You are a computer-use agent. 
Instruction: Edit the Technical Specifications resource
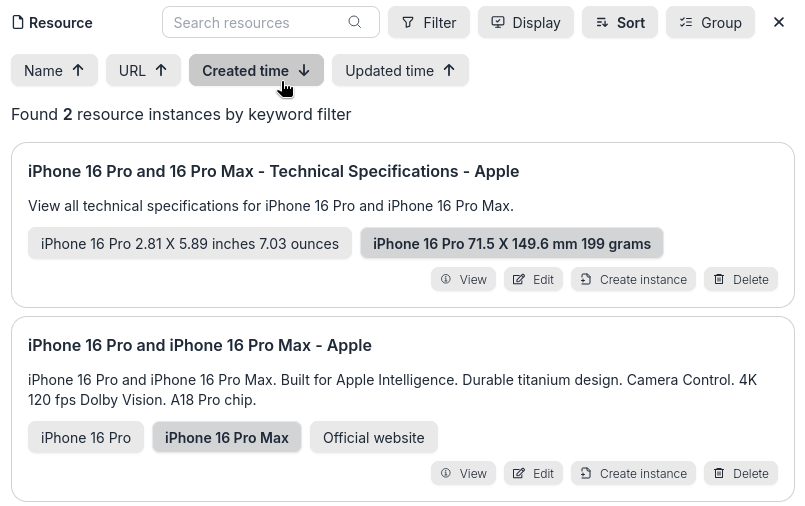[533, 279]
